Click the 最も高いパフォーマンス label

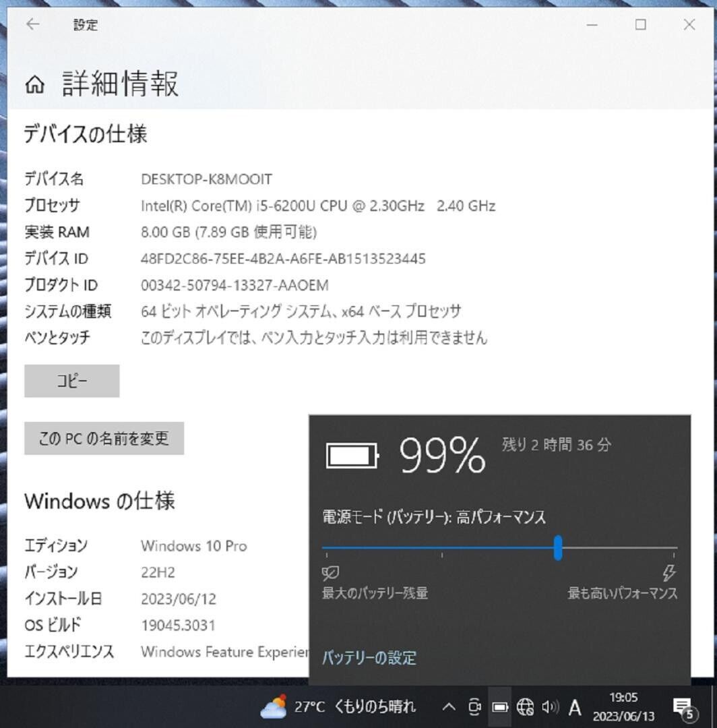[623, 593]
